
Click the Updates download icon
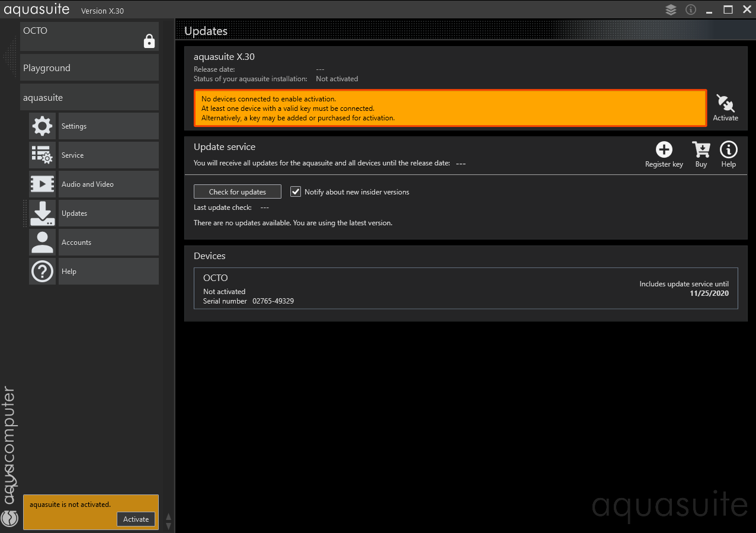tap(42, 213)
